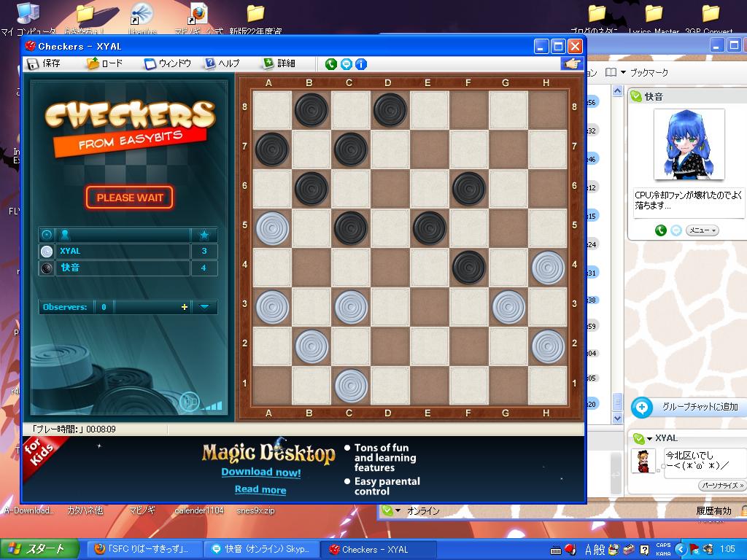Click black piece on square B8

pos(311,110)
